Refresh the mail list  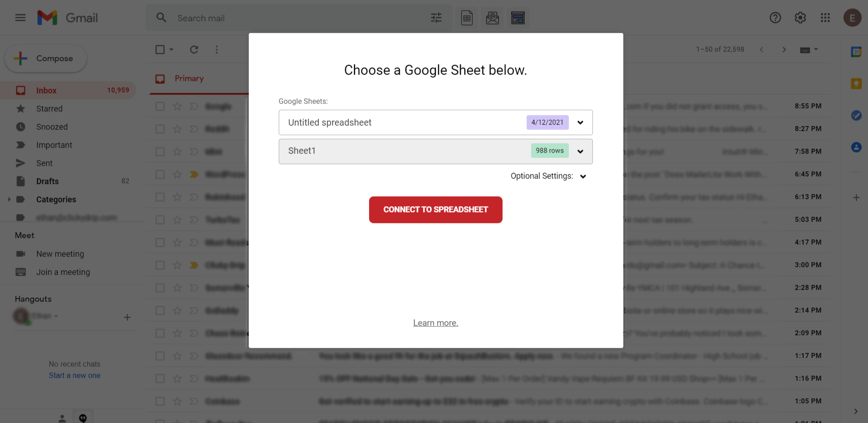point(194,49)
